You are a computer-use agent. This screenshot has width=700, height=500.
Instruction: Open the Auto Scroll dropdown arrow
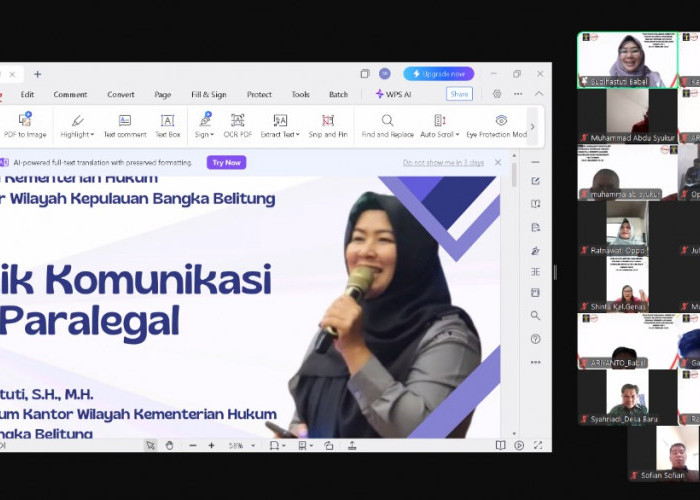click(457, 134)
